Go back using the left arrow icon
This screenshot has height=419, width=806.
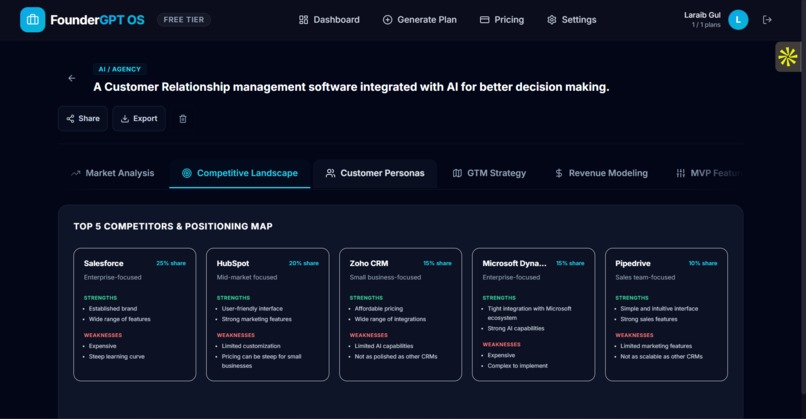(71, 78)
